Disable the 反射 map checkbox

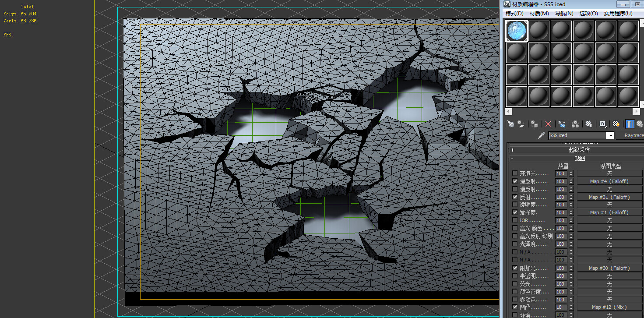[x=515, y=197]
